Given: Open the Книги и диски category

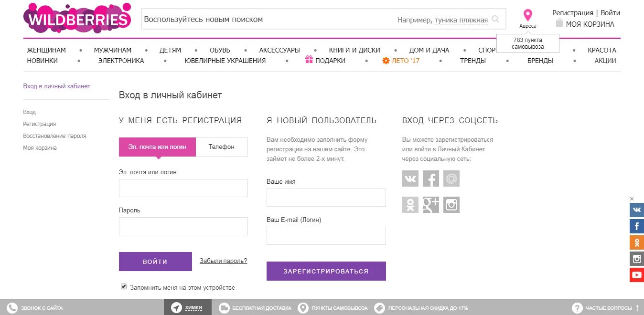Looking at the screenshot, I should pos(354,50).
